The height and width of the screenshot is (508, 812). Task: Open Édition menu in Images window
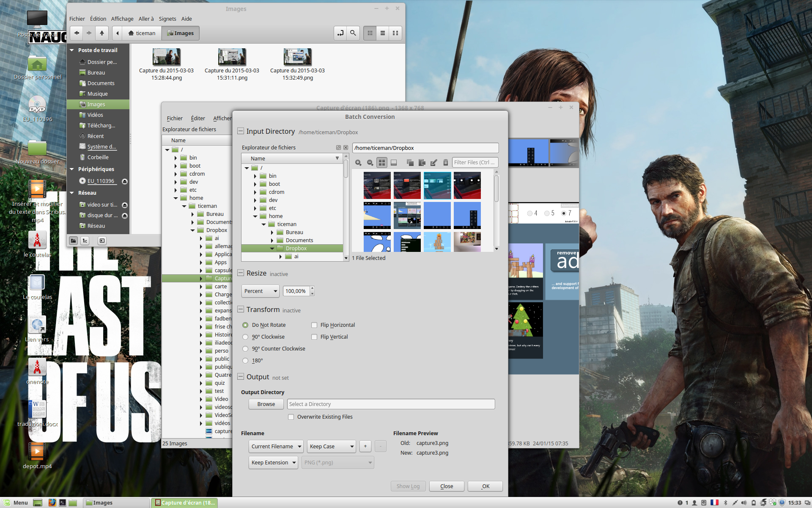pyautogui.click(x=98, y=19)
